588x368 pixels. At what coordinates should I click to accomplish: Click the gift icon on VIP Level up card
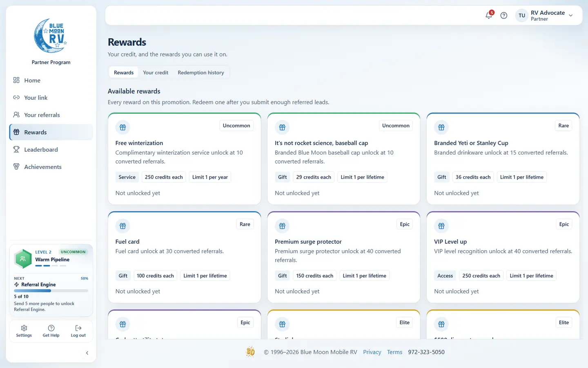pyautogui.click(x=441, y=226)
